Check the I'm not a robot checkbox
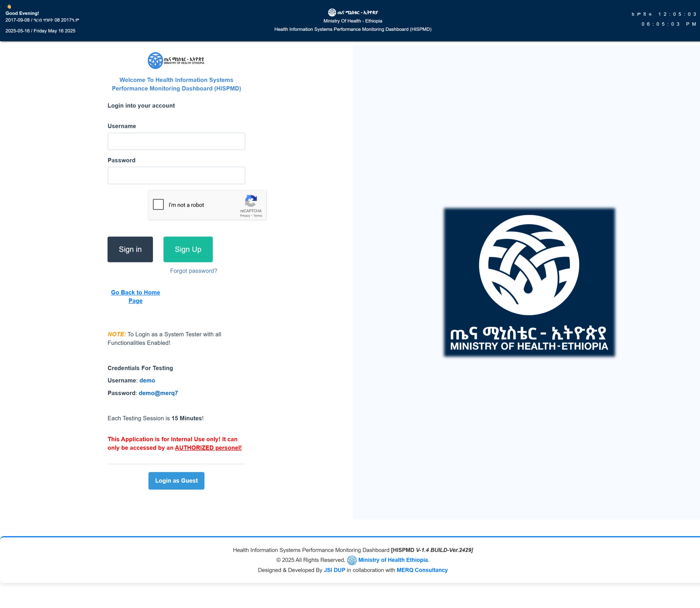Screen dimensions: 700x608 158,205
